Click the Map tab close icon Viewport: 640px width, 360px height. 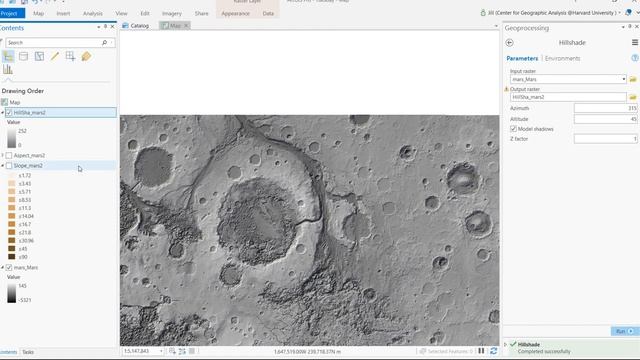[186, 26]
